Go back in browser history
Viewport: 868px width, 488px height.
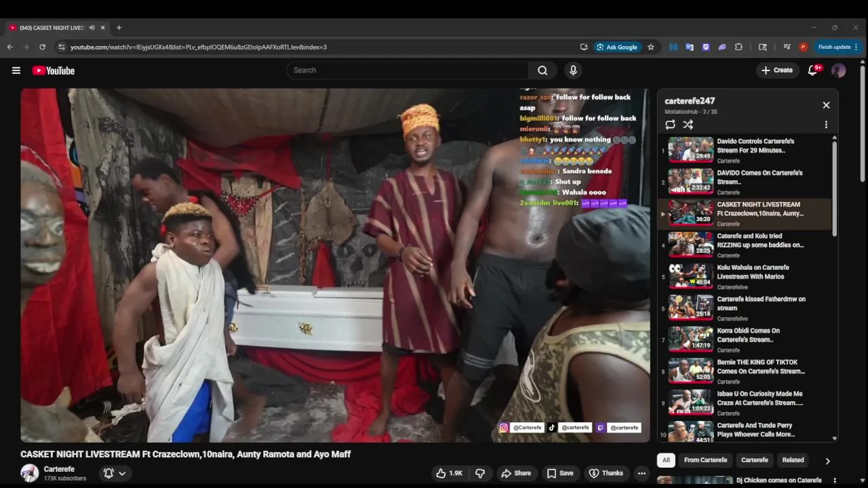click(9, 47)
